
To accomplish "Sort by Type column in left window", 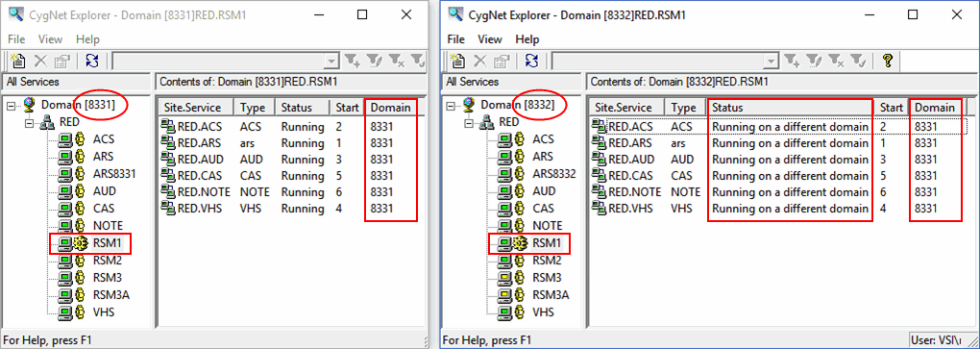I will (255, 108).
